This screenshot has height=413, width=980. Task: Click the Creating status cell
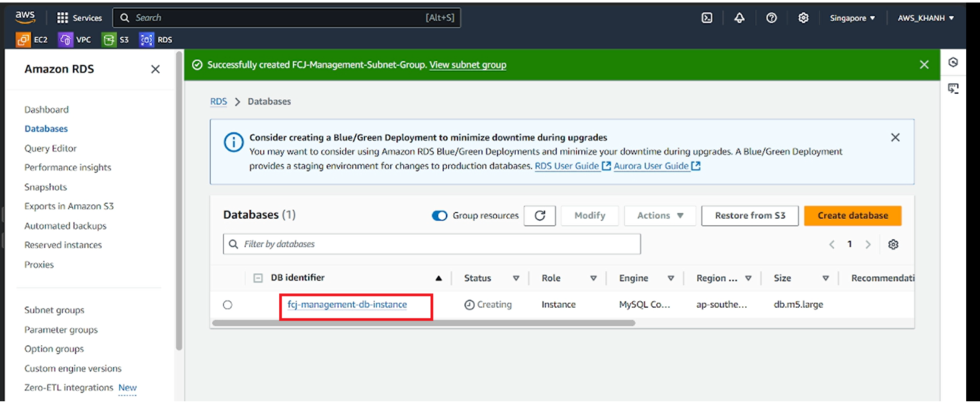(x=488, y=304)
